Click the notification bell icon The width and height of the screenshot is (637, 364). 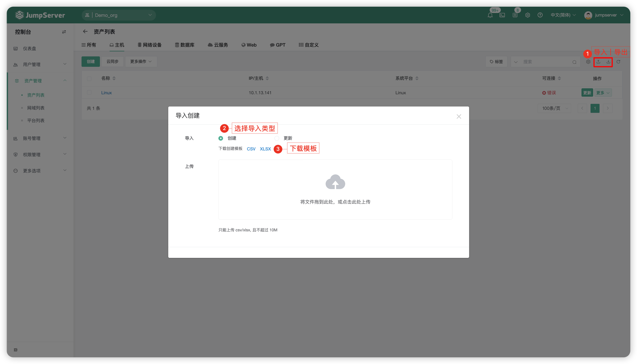coord(490,15)
